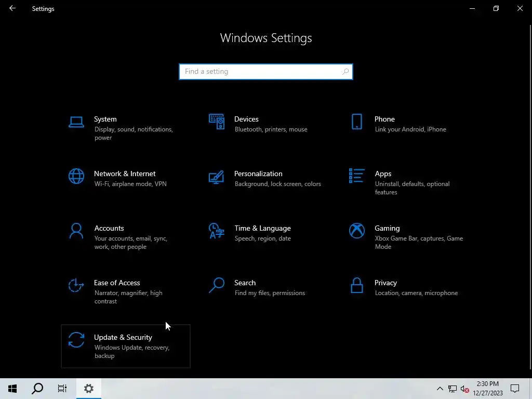Click the Devices title text
532x399 pixels.
point(246,119)
